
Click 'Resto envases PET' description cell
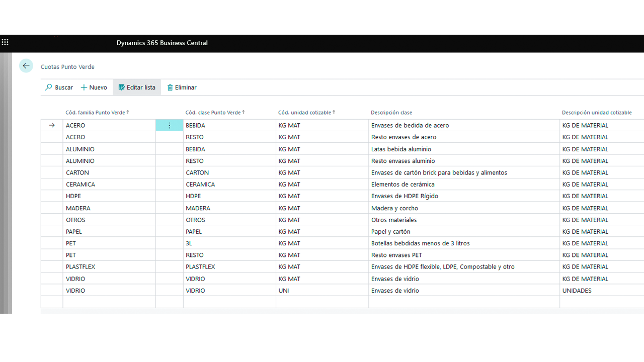[464, 255]
